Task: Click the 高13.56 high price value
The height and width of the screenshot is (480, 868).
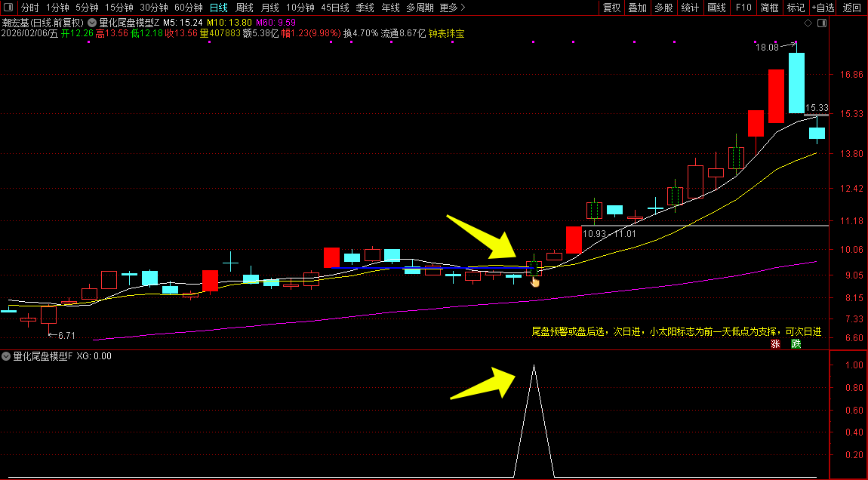Action: [112, 33]
